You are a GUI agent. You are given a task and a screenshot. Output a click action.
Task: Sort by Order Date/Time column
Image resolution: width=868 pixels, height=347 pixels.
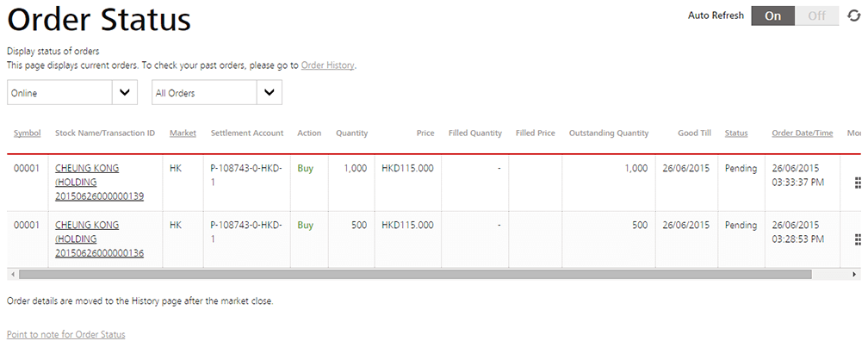coord(802,133)
